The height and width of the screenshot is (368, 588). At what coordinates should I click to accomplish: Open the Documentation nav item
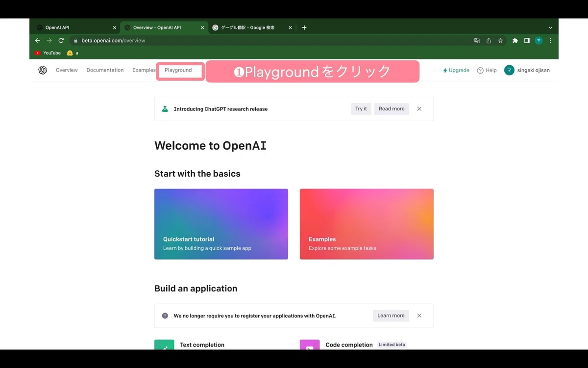point(105,70)
